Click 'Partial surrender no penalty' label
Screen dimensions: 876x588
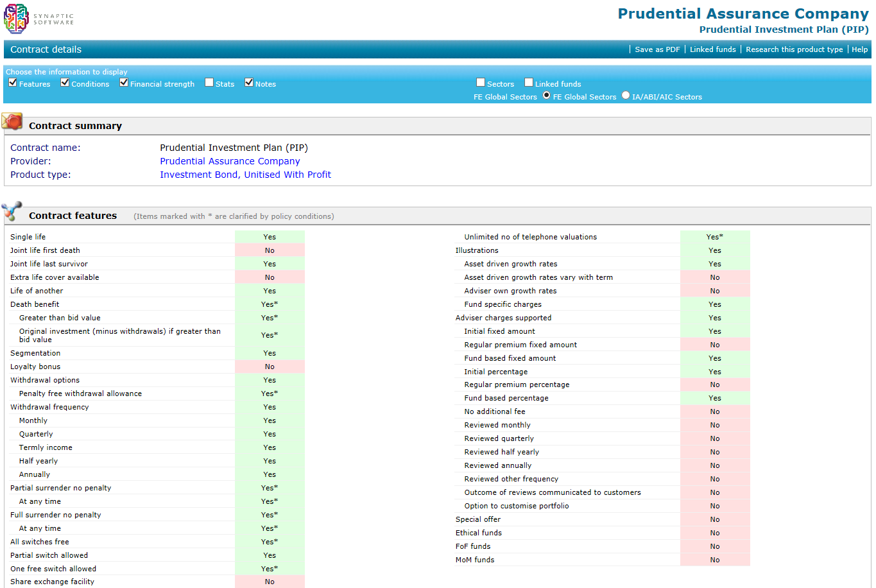point(60,488)
